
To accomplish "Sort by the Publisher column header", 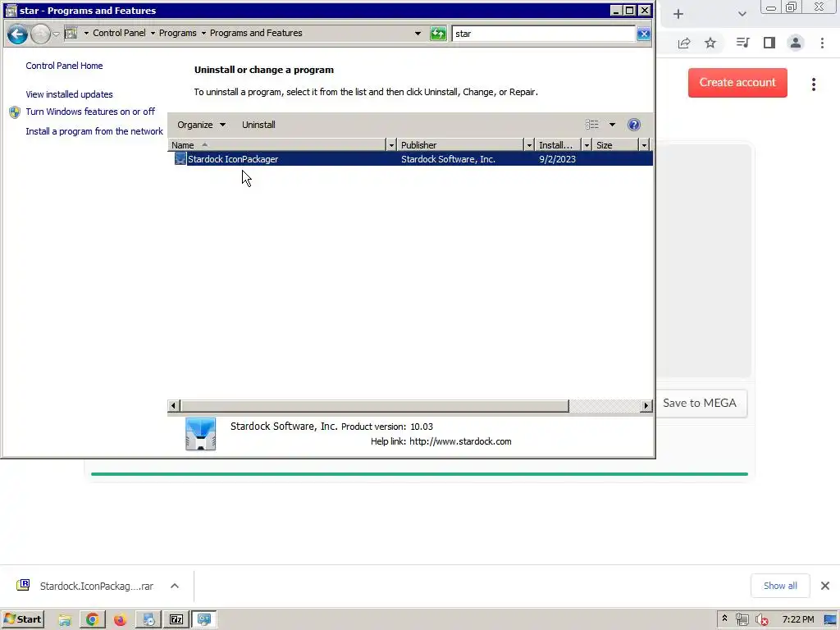I will (461, 145).
